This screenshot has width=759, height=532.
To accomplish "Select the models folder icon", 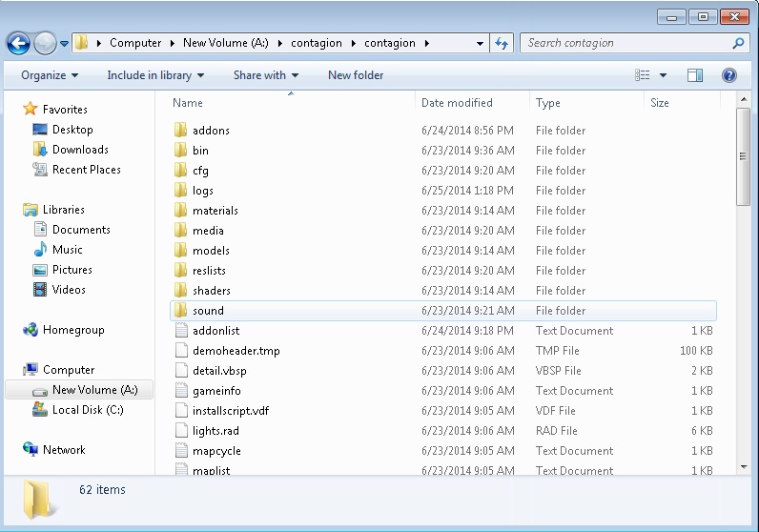I will (180, 250).
